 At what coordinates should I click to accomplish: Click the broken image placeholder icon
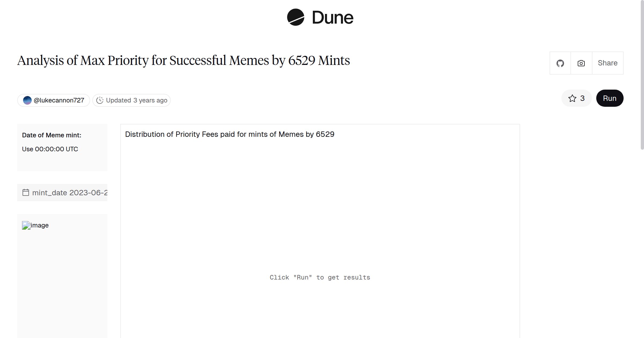(x=26, y=225)
